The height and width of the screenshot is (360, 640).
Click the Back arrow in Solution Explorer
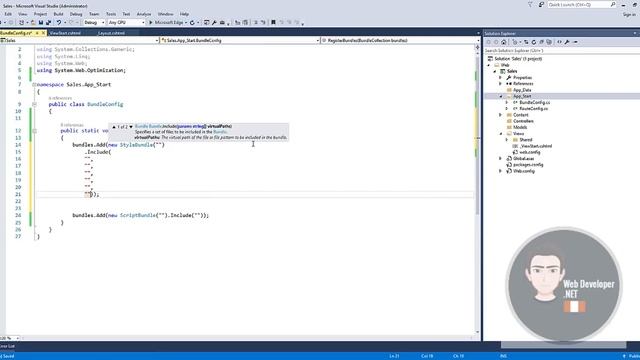(488, 42)
